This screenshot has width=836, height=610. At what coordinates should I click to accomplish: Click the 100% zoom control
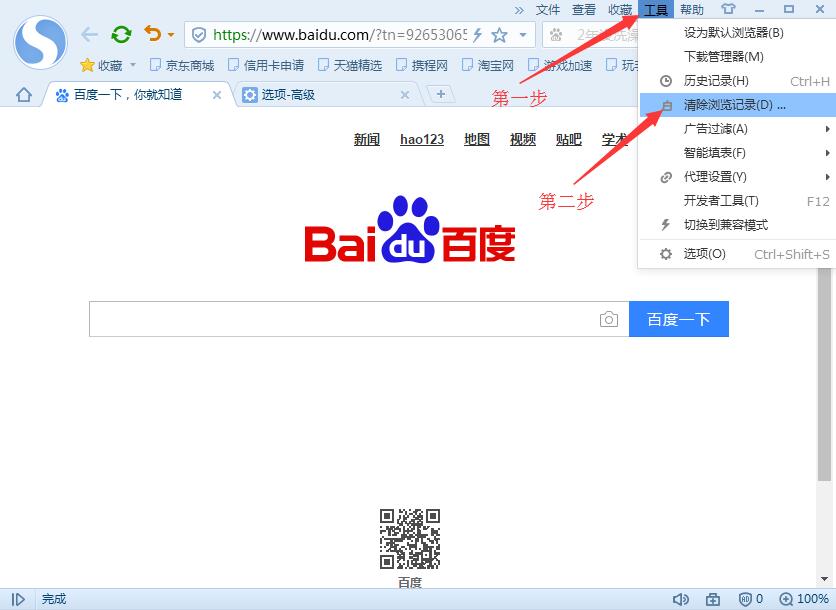804,599
